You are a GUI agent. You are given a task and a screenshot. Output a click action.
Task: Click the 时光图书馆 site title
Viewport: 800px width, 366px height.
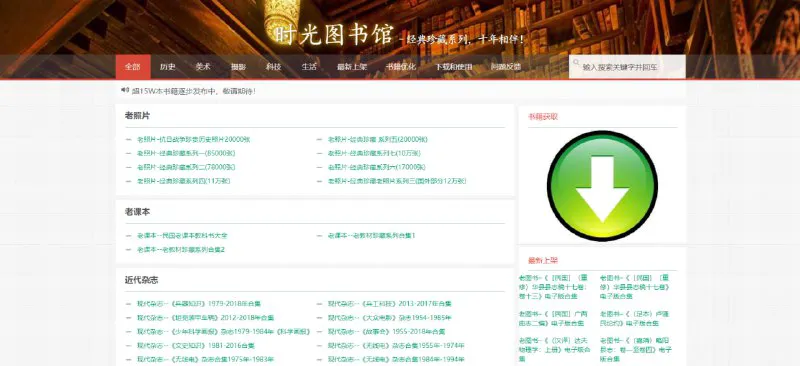[334, 35]
